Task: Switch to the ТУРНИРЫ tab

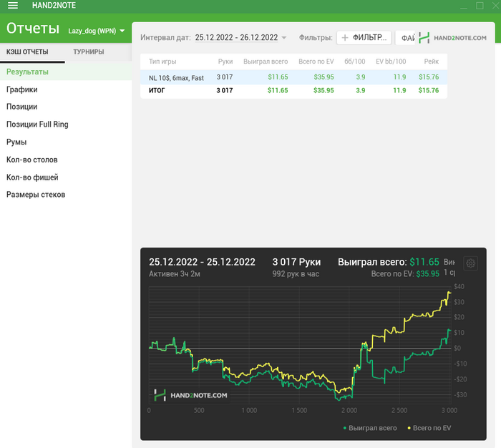Action: pyautogui.click(x=89, y=52)
